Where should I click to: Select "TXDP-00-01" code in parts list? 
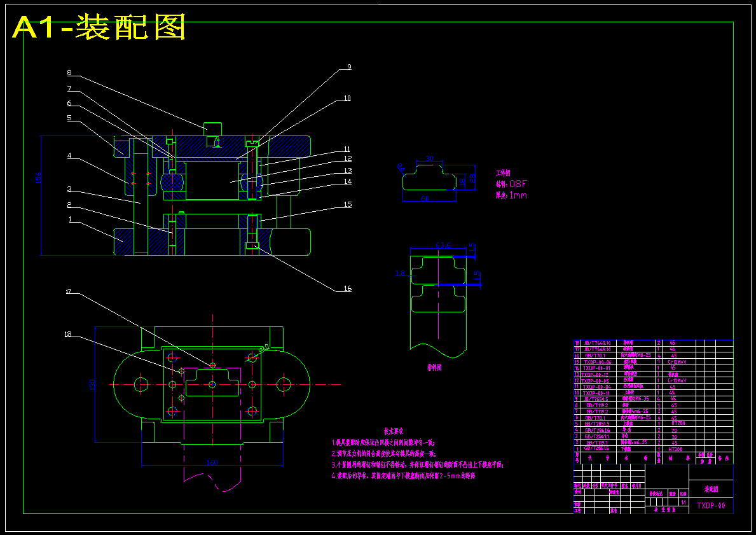597,368
